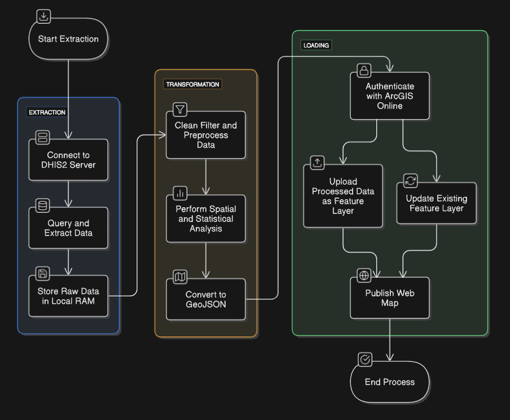Select the TRANSFORMATION group label
The width and height of the screenshot is (510, 420).
pos(192,84)
